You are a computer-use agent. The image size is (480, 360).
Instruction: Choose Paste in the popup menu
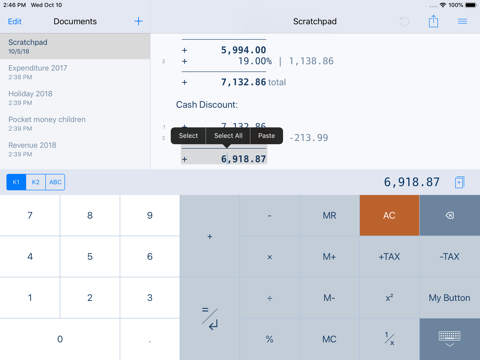[x=266, y=136]
